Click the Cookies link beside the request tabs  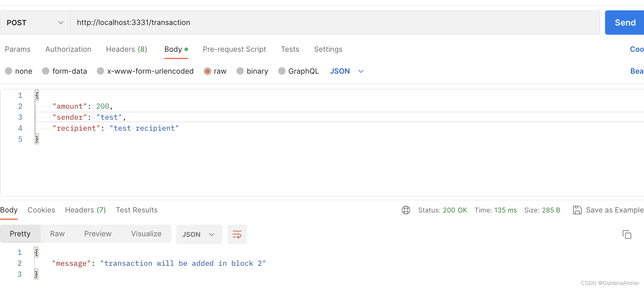coord(637,49)
